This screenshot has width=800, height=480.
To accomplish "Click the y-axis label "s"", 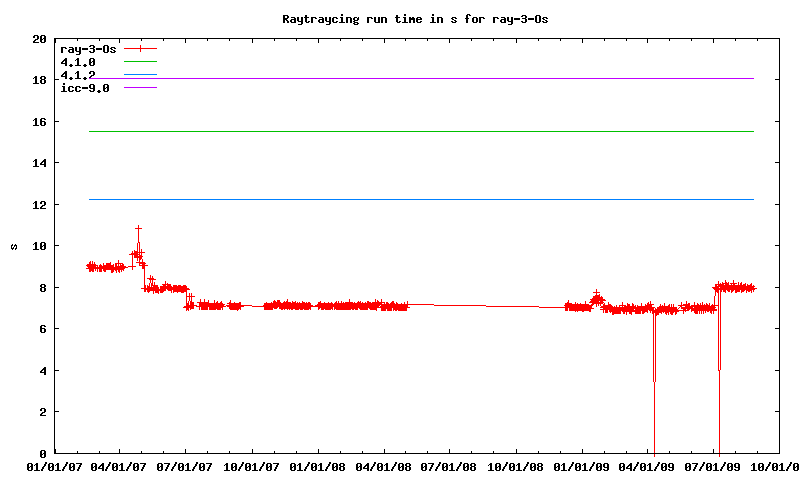I will click(14, 246).
